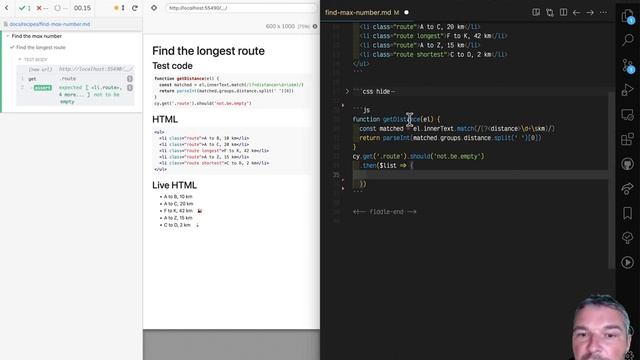Click the '.then($list => {' line in editor
Screen dimensions: 640x360
pos(387,165)
